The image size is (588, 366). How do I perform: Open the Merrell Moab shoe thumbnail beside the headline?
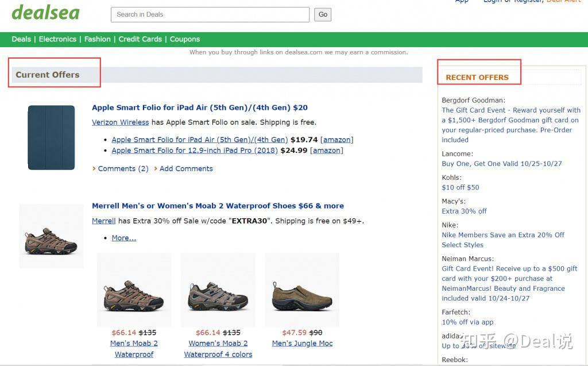51,236
